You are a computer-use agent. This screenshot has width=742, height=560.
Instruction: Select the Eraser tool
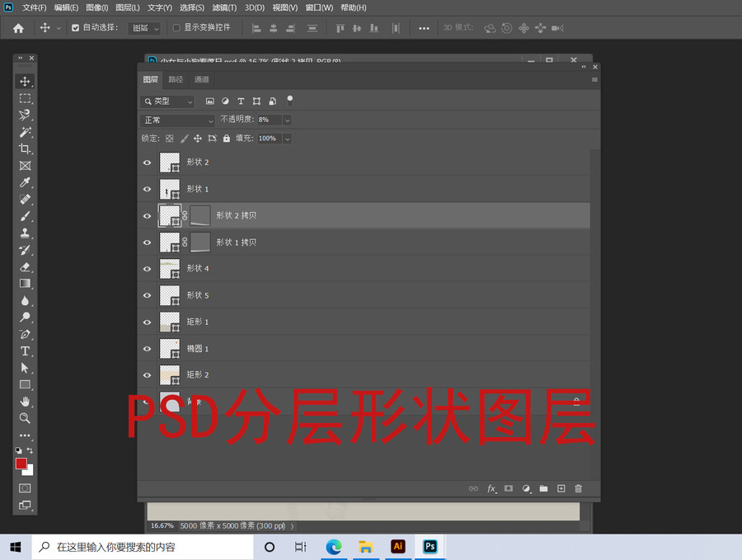pos(25,267)
